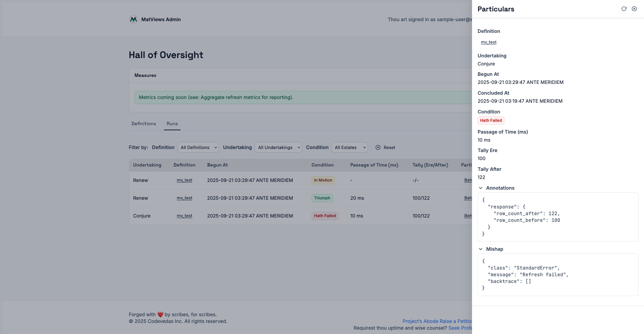Close the Particulars side panel

634,9
